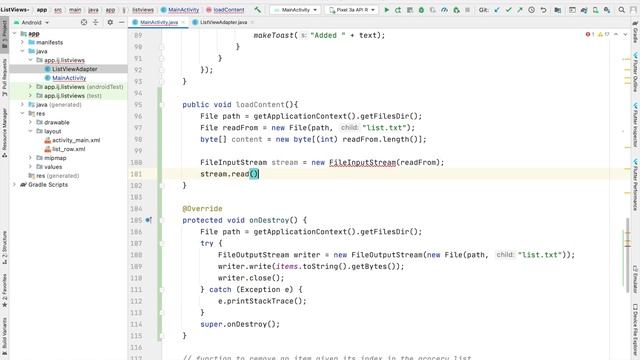Go to next highlighted error arrow

coord(625,35)
